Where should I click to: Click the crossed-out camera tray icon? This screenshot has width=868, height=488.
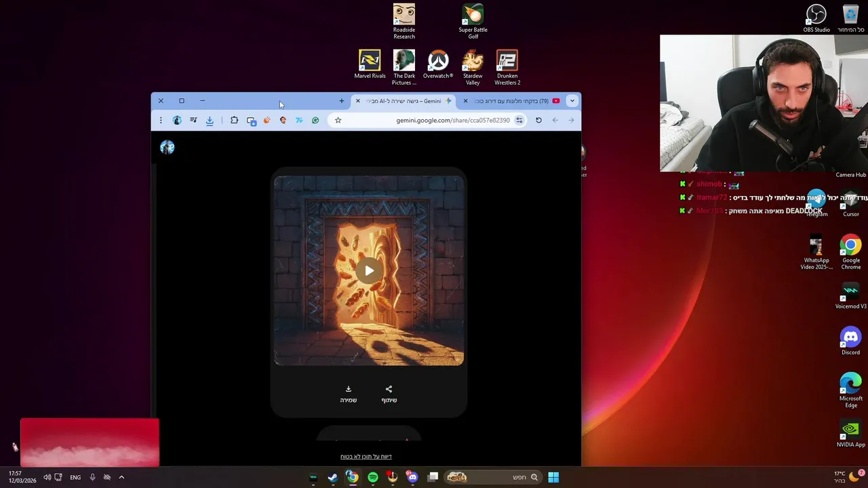point(107,477)
